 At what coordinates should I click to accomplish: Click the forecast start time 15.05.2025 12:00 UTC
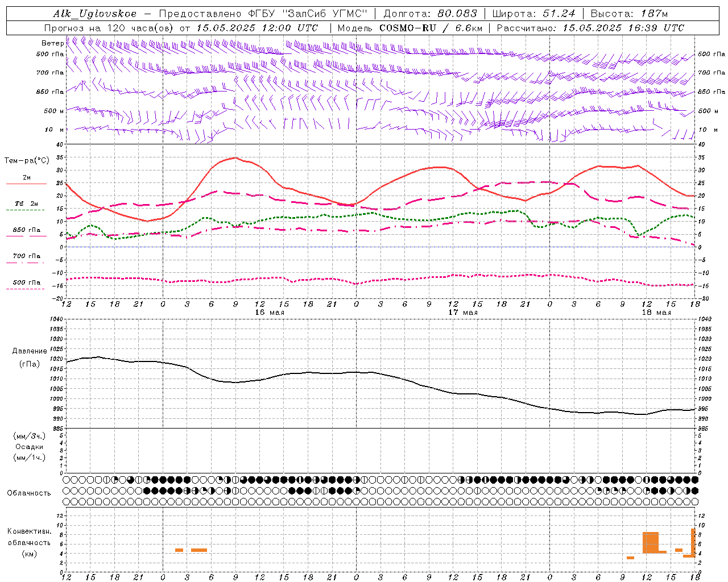coord(257,28)
